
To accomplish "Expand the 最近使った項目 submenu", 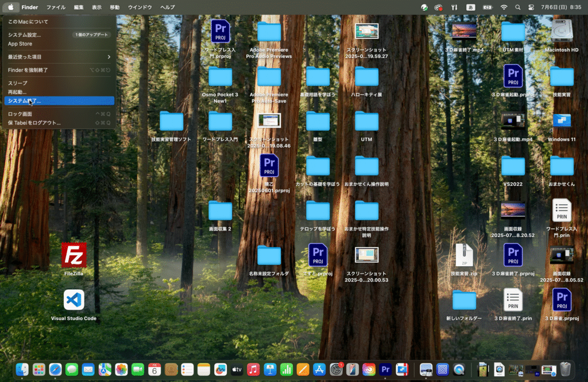I will coord(57,57).
